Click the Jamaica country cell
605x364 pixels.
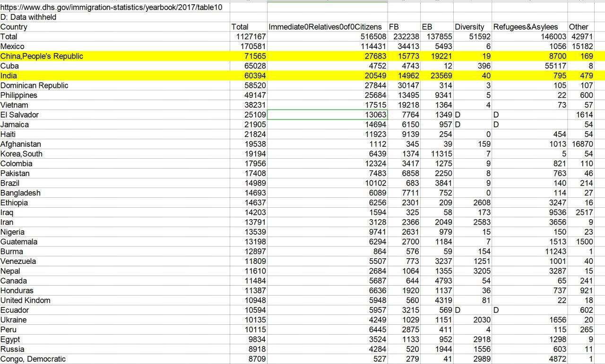115,125
